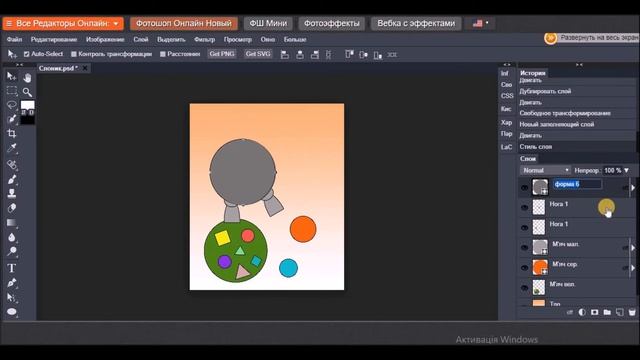Select the Zoom magnifier tool

click(27, 92)
